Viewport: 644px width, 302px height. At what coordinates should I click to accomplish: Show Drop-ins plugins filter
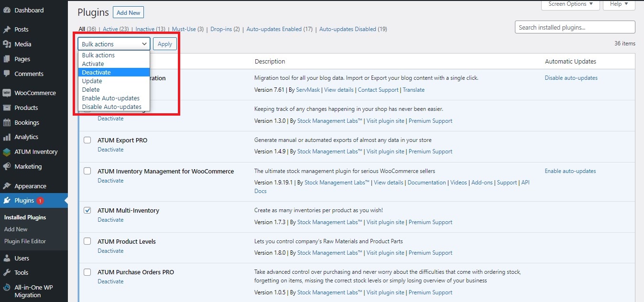tap(225, 29)
